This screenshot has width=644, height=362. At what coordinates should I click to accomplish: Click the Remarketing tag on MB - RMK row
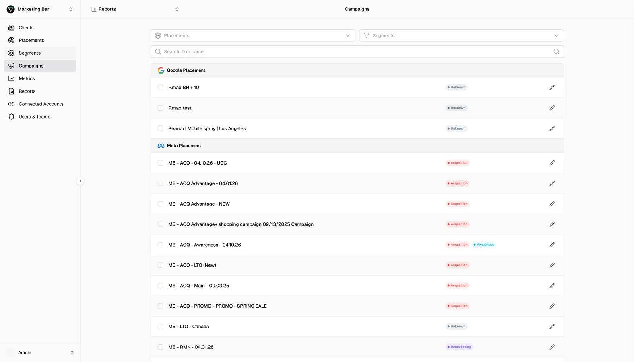tap(459, 347)
